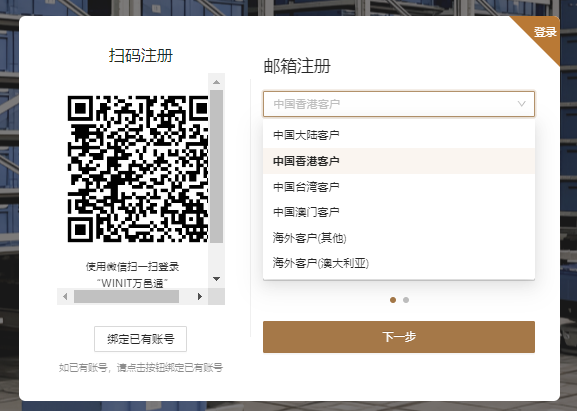Click the WeChat registration QR code

click(x=138, y=169)
